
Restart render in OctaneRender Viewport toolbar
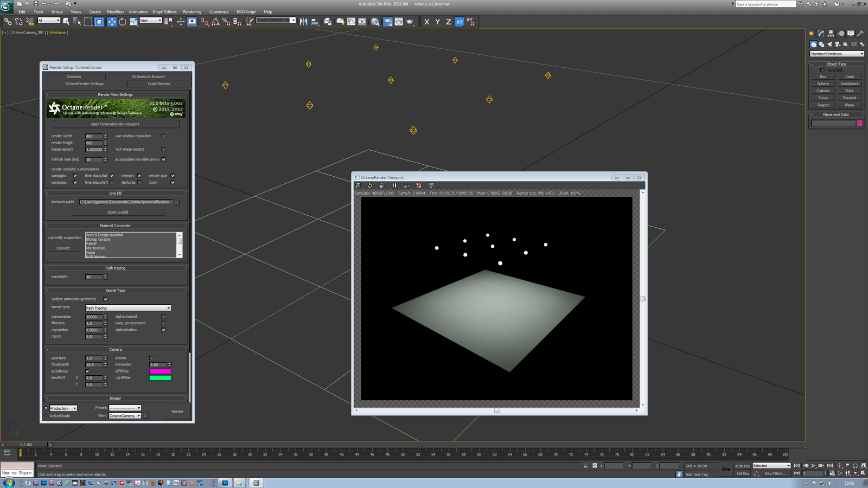[370, 185]
